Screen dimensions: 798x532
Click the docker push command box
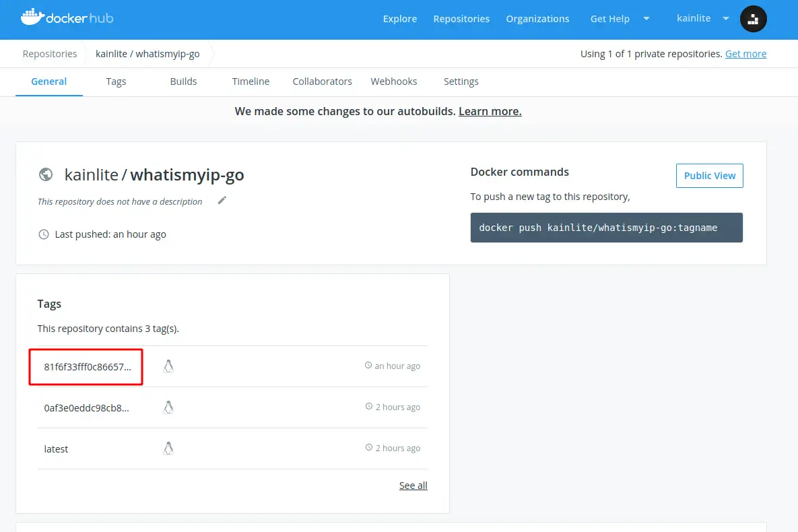point(607,228)
